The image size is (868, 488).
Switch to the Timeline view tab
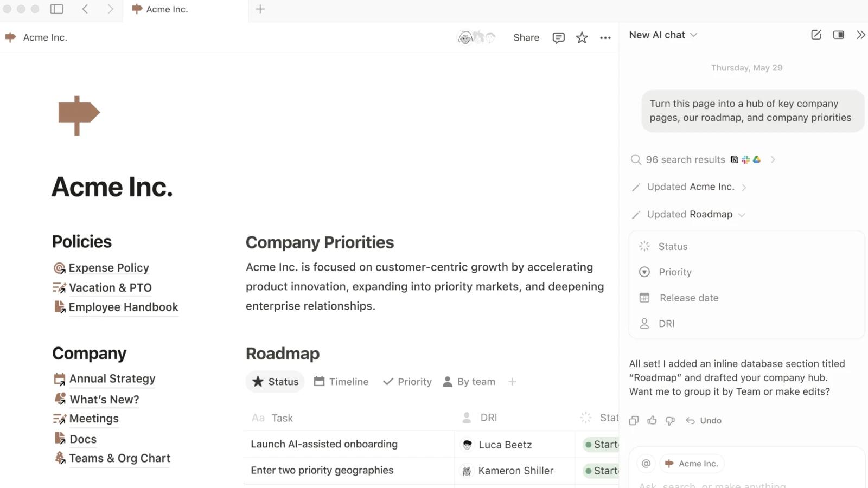341,382
